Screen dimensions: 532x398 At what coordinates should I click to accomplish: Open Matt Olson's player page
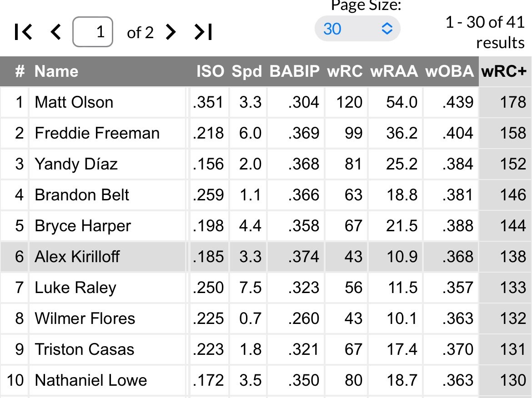point(74,102)
